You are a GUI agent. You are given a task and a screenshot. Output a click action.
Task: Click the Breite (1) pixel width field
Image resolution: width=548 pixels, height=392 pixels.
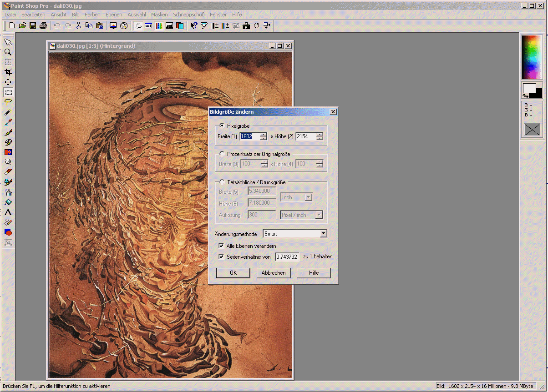[249, 136]
